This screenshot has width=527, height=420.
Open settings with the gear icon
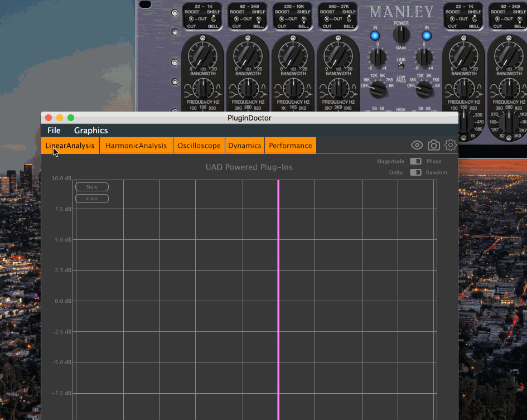[x=450, y=146]
